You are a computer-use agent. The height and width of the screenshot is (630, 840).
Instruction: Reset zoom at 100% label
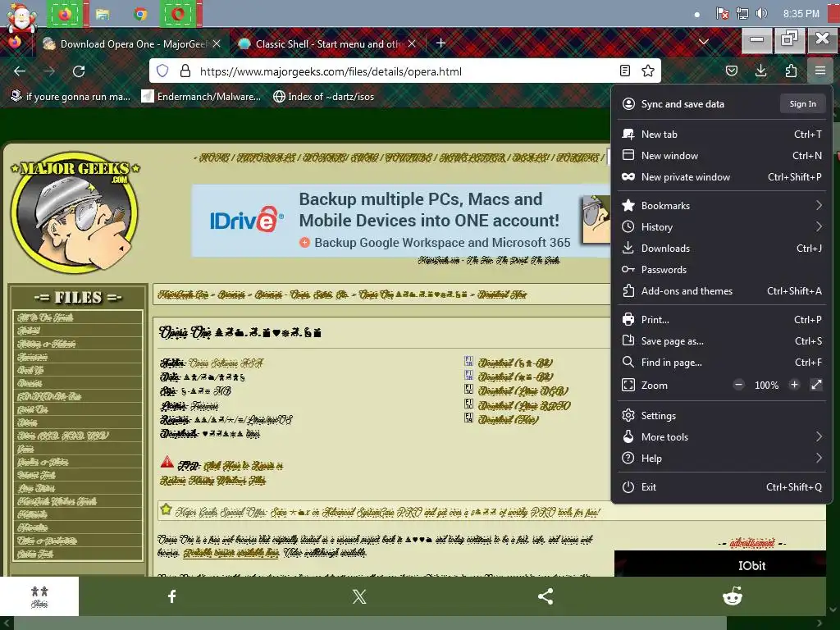(x=767, y=386)
